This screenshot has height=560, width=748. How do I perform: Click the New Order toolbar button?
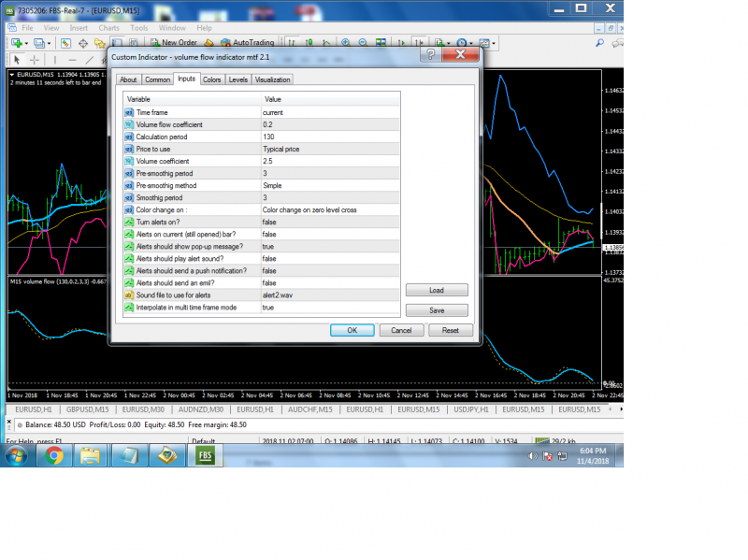click(174, 43)
